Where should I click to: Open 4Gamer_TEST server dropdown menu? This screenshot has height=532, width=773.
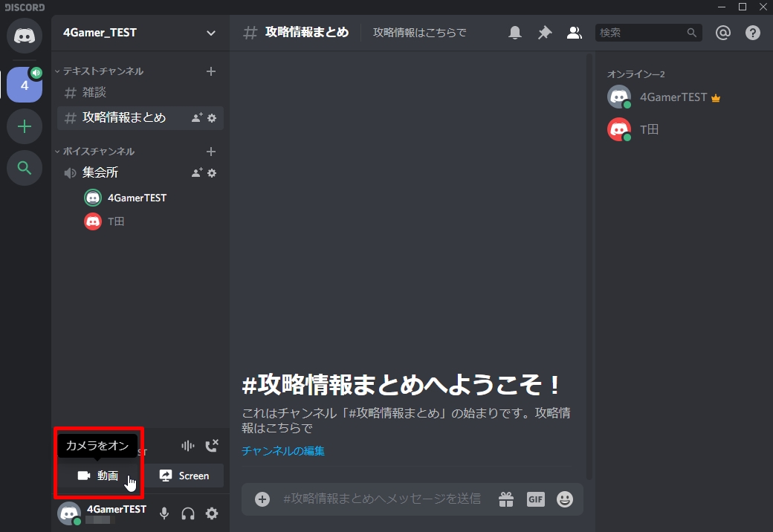click(211, 33)
